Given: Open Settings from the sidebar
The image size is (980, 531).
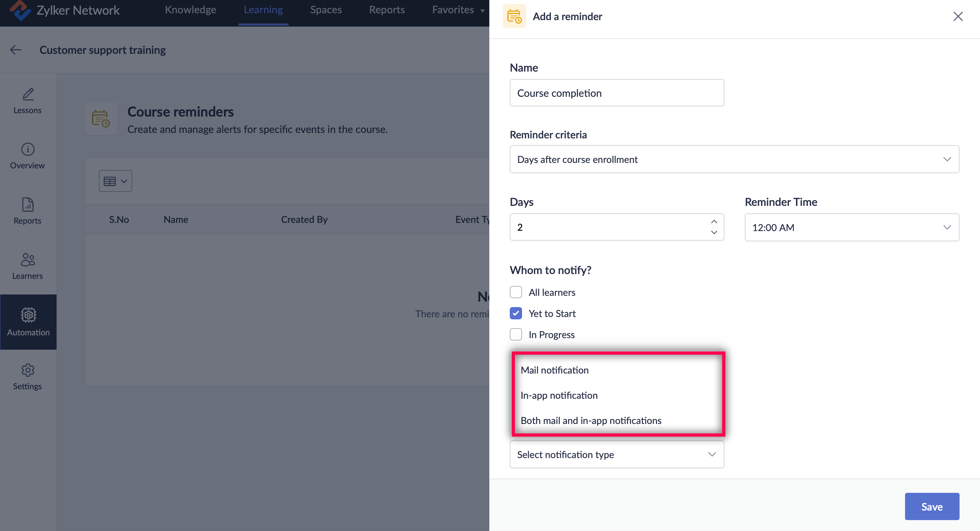Looking at the screenshot, I should click(27, 377).
